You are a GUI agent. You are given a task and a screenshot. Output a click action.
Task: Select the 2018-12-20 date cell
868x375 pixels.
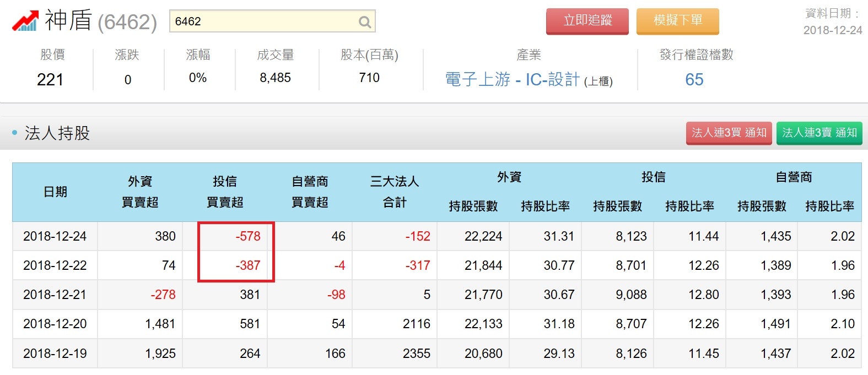point(55,324)
